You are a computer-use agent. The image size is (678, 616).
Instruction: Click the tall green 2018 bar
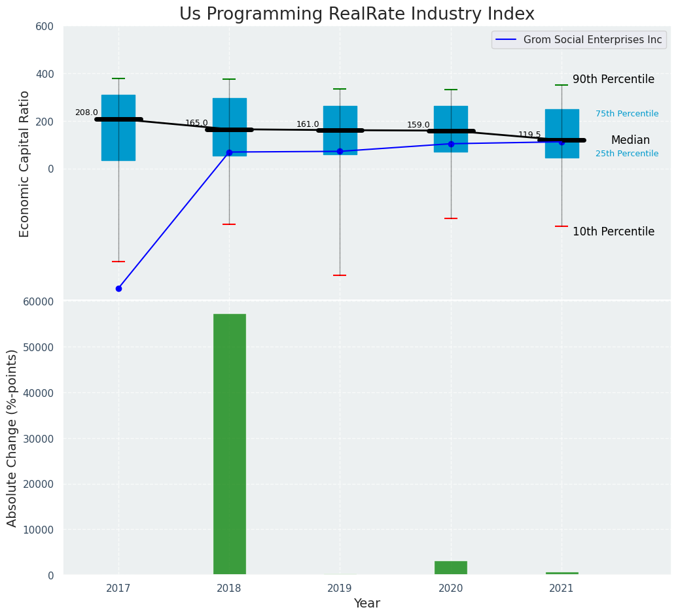229,444
